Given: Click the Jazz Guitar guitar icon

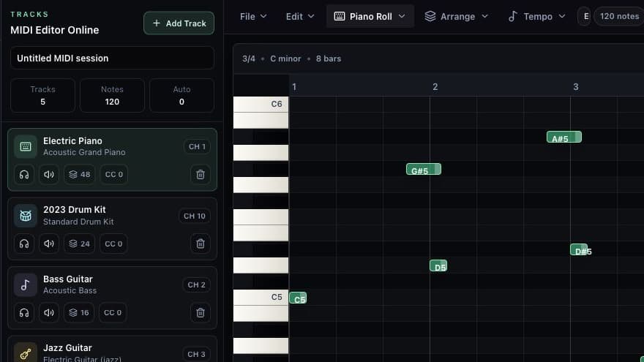Looking at the screenshot, I should click(x=26, y=353).
